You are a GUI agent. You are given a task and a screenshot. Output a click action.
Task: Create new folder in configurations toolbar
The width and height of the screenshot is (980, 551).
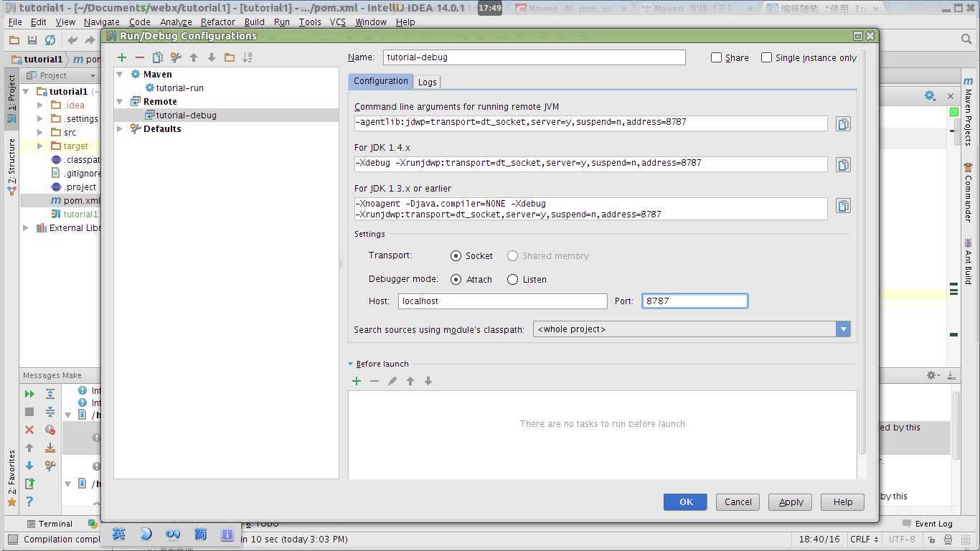(230, 57)
